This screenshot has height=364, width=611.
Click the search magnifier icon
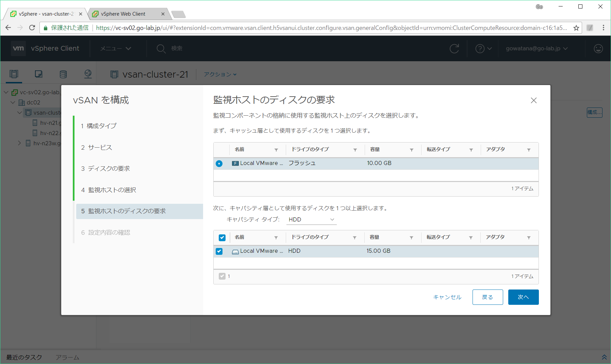pos(161,49)
